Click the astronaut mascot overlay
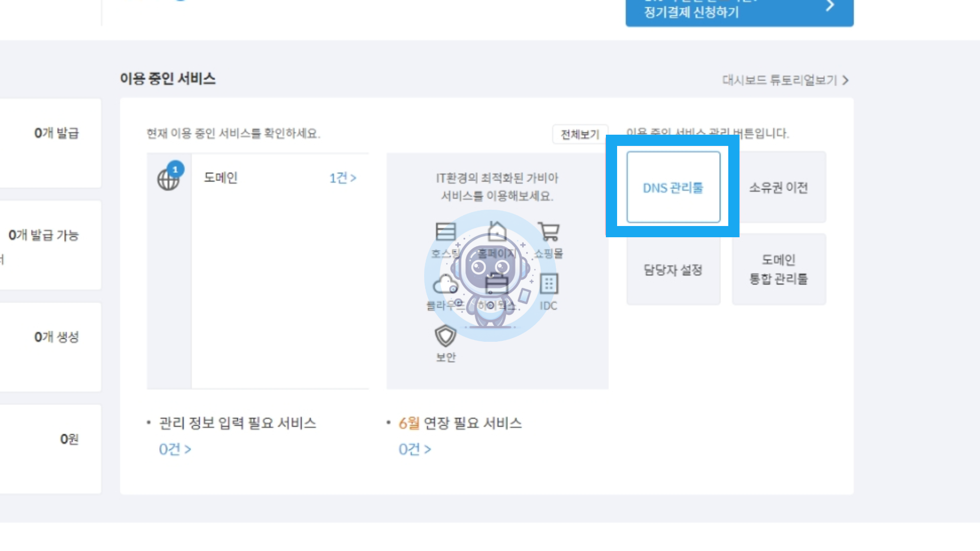 coord(490,276)
